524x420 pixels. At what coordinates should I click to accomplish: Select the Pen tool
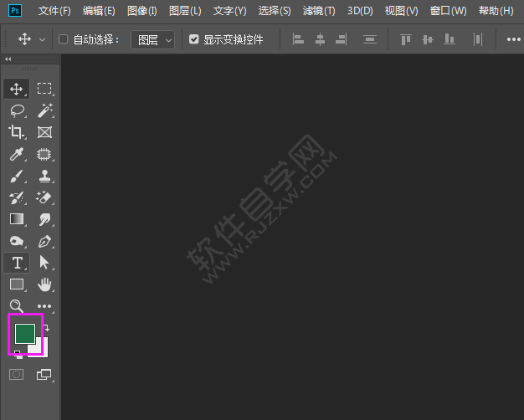pyautogui.click(x=44, y=241)
